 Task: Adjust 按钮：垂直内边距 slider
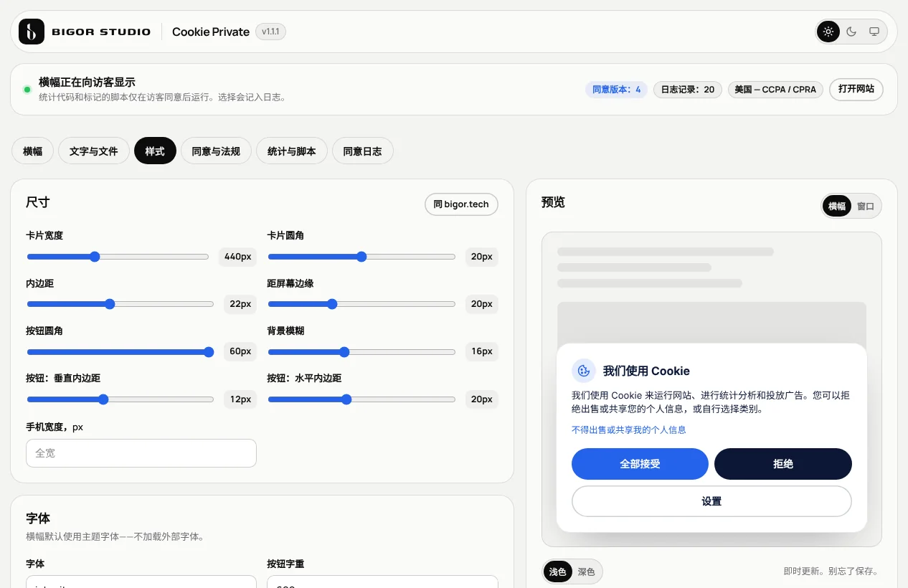(120, 399)
